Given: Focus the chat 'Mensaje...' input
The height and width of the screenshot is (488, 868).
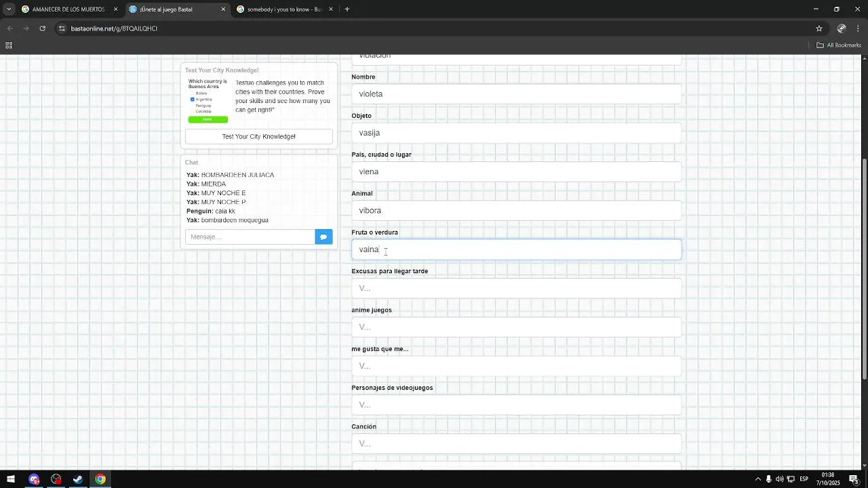Looking at the screenshot, I should point(250,237).
